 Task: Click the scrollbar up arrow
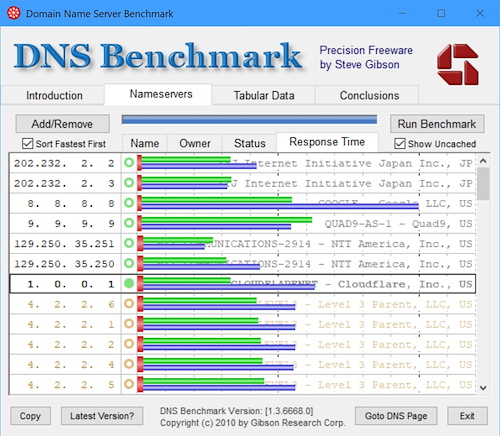[x=483, y=161]
